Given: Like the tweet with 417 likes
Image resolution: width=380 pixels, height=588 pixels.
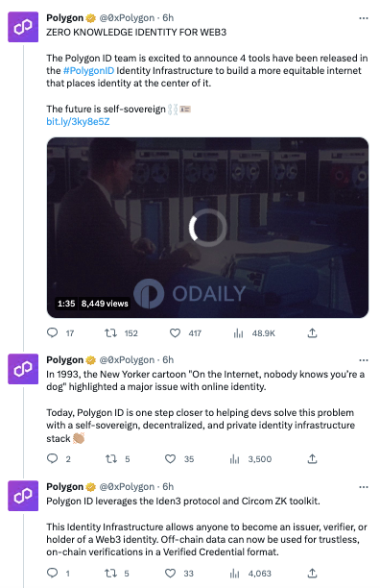Looking at the screenshot, I should (x=175, y=332).
